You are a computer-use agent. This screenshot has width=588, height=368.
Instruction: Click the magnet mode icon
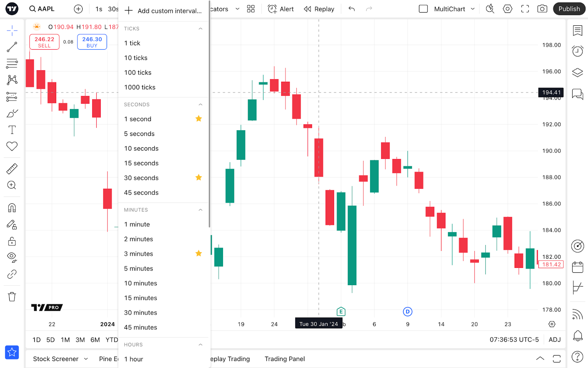12,208
